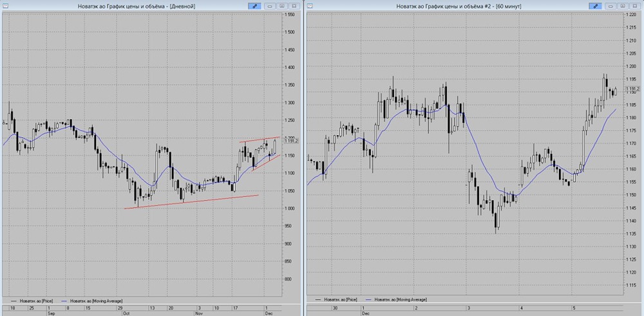Click the pin icon in the Дневной chart title bar

pyautogui.click(x=254, y=6)
